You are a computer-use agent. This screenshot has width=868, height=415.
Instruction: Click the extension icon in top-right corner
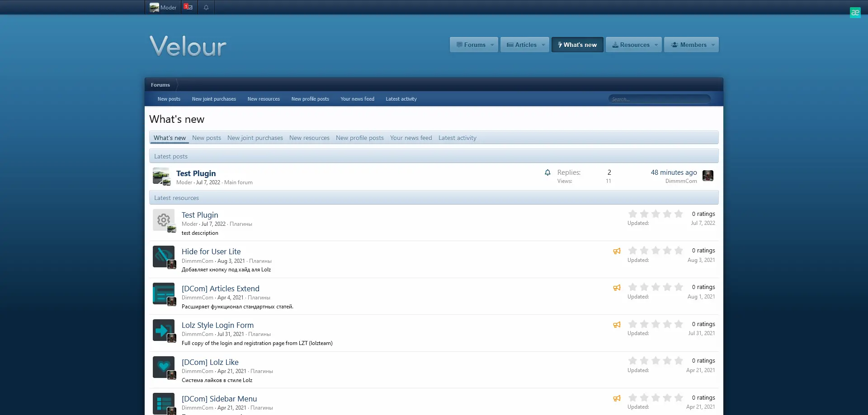tap(855, 13)
